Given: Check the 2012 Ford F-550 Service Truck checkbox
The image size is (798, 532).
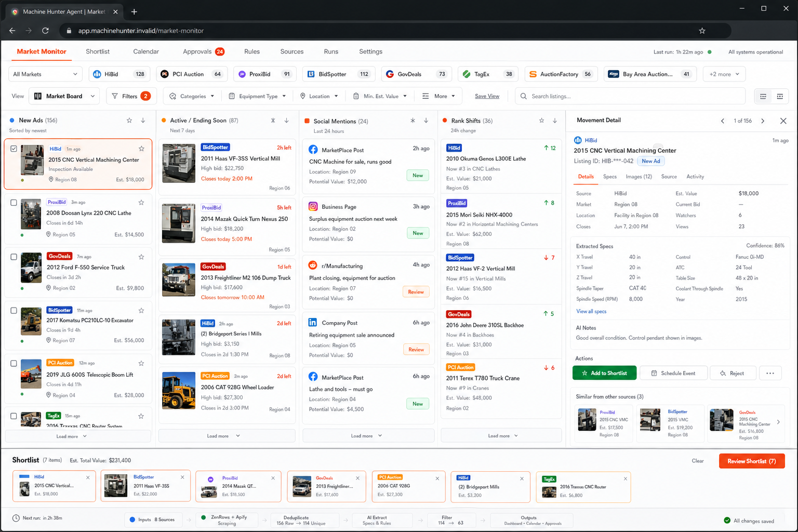Looking at the screenshot, I should [x=14, y=257].
